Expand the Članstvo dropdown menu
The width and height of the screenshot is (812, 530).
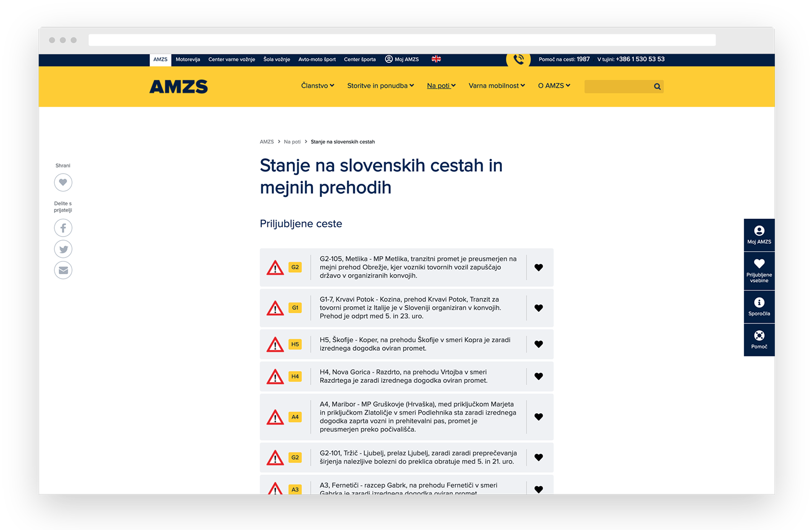coord(317,86)
